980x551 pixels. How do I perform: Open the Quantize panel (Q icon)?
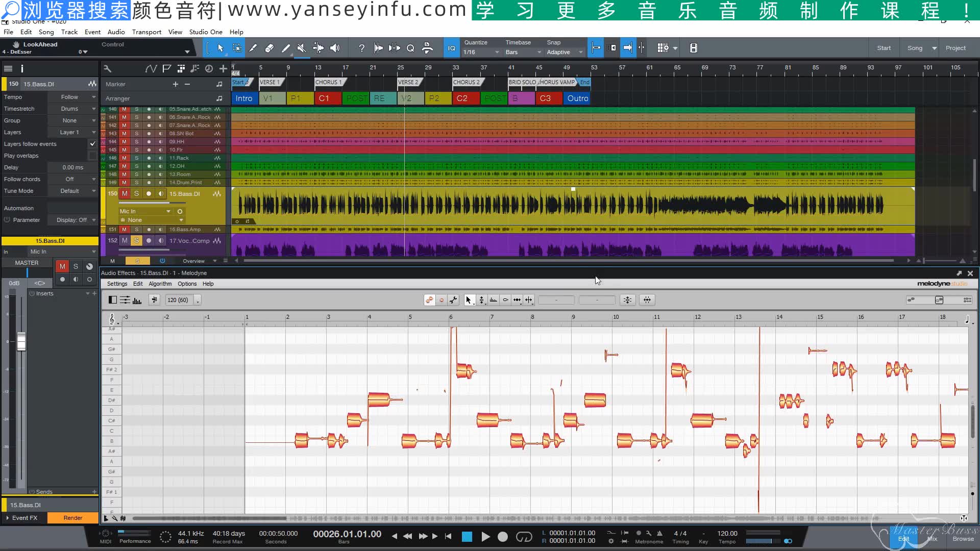[410, 48]
